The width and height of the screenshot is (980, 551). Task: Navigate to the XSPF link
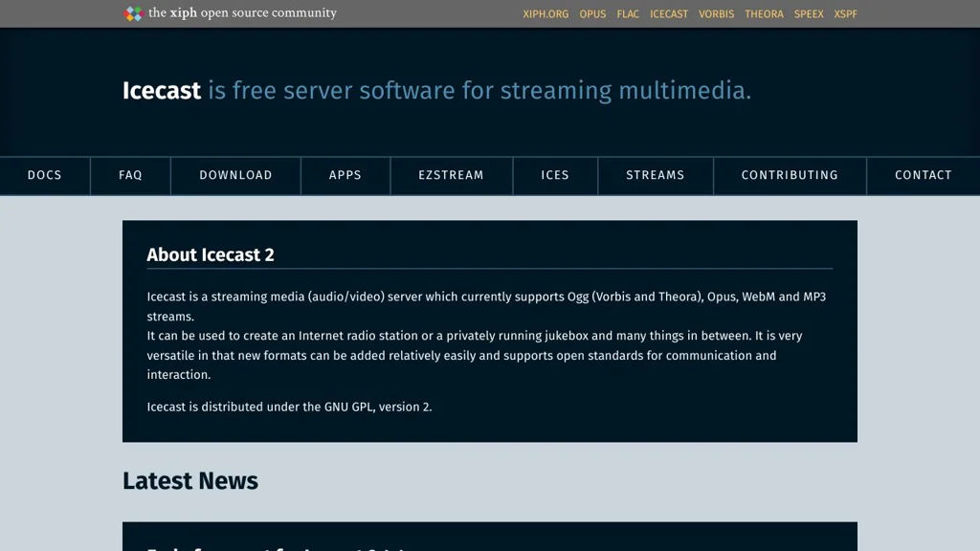[845, 14]
